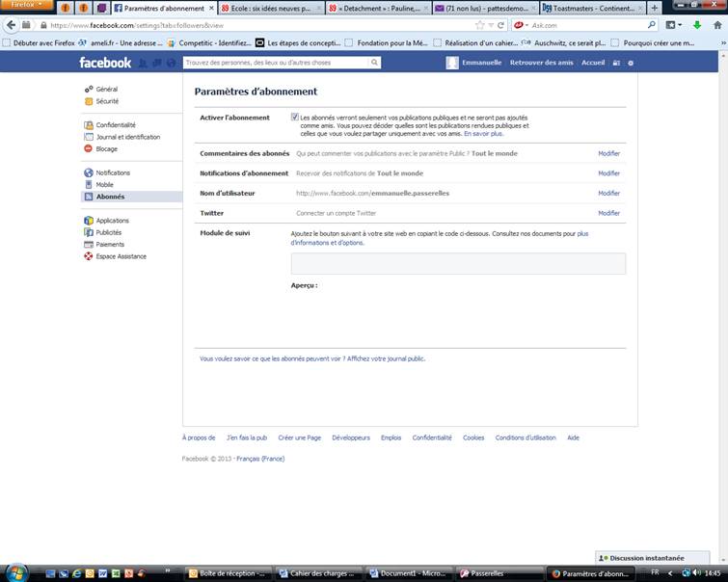Open bookmarks menu button in toolbar
Image resolution: width=728 pixels, height=582 pixels.
coord(674,25)
